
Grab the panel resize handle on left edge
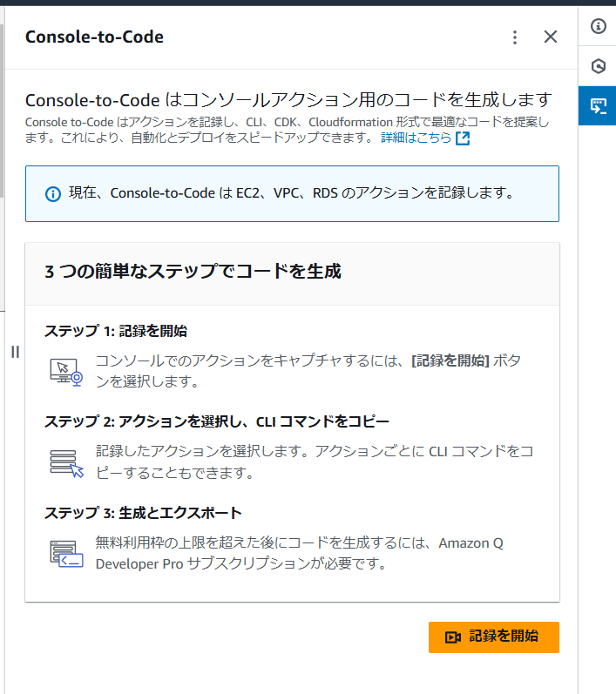(15, 352)
